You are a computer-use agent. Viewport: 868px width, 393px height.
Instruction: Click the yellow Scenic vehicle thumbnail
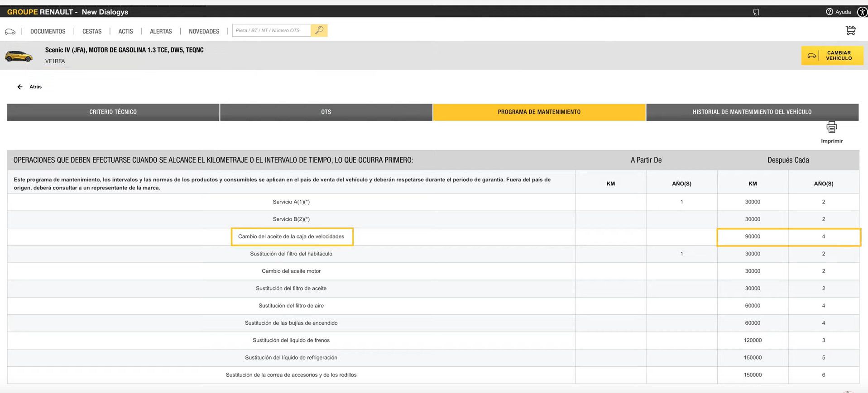[x=19, y=56]
